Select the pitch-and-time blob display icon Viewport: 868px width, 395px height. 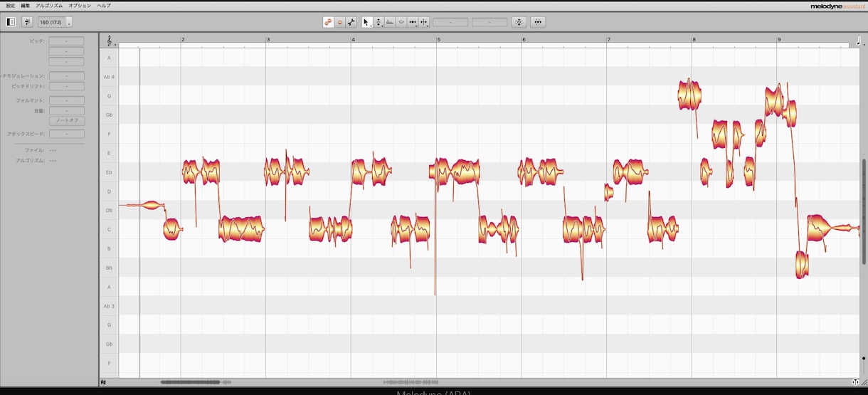pyautogui.click(x=328, y=22)
